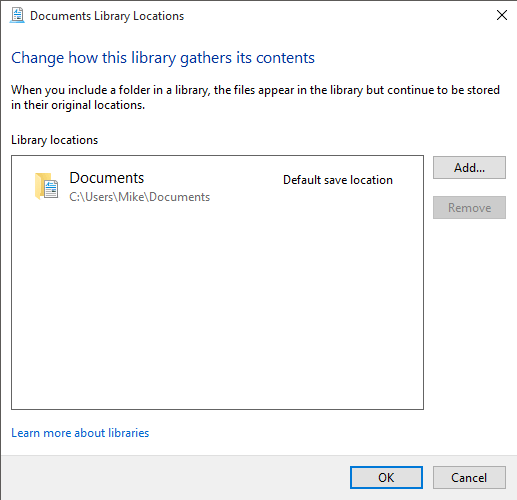517x500 pixels.
Task: Click the description paragraph about including folders
Action: coord(255,97)
